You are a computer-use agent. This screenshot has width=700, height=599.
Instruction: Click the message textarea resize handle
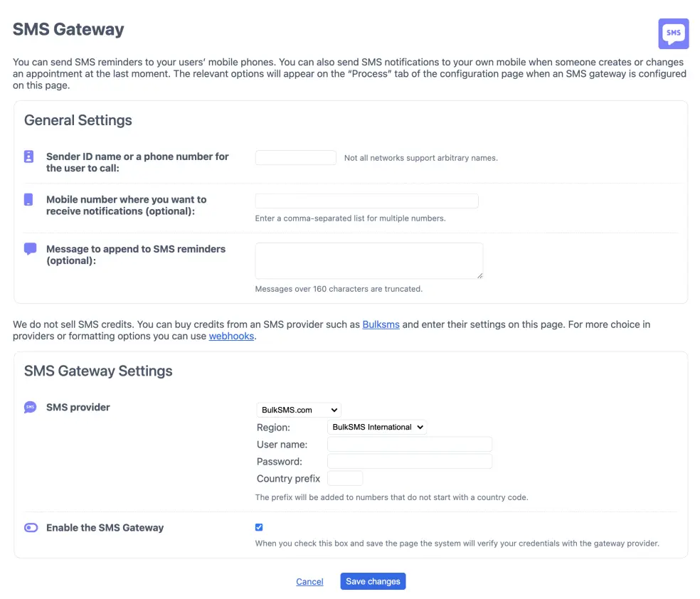click(x=479, y=275)
